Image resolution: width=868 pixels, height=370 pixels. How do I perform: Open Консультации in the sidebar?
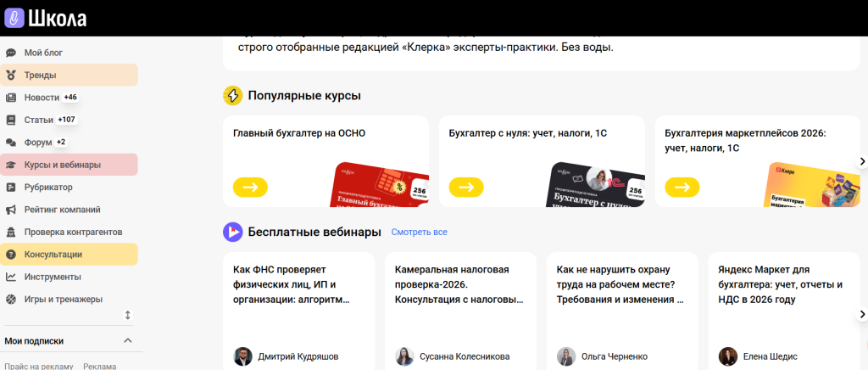click(x=69, y=255)
